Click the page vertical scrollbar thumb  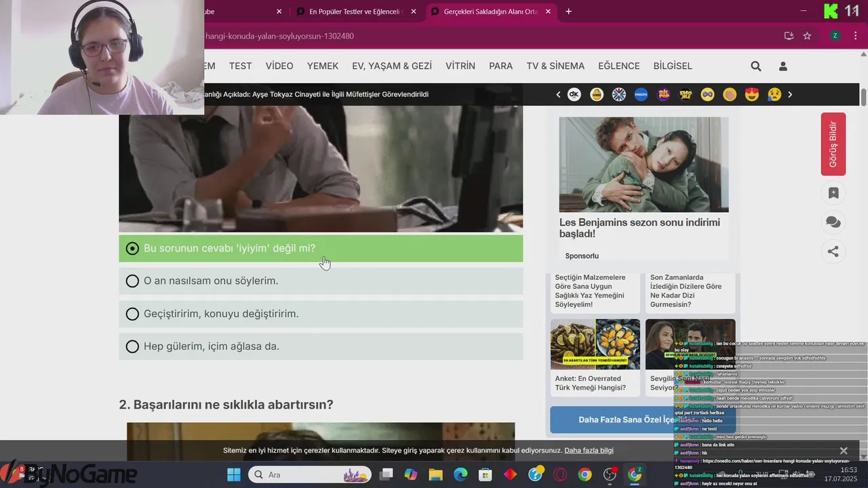[864, 97]
